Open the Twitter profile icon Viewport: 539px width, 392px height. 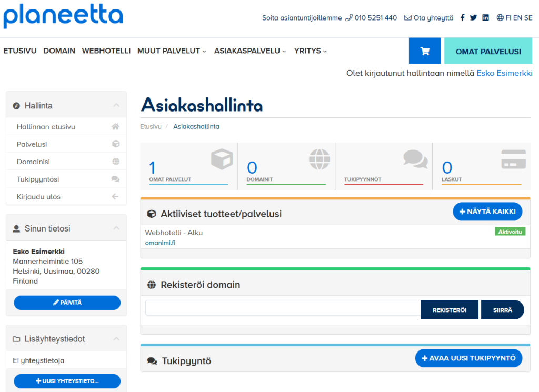(x=473, y=17)
